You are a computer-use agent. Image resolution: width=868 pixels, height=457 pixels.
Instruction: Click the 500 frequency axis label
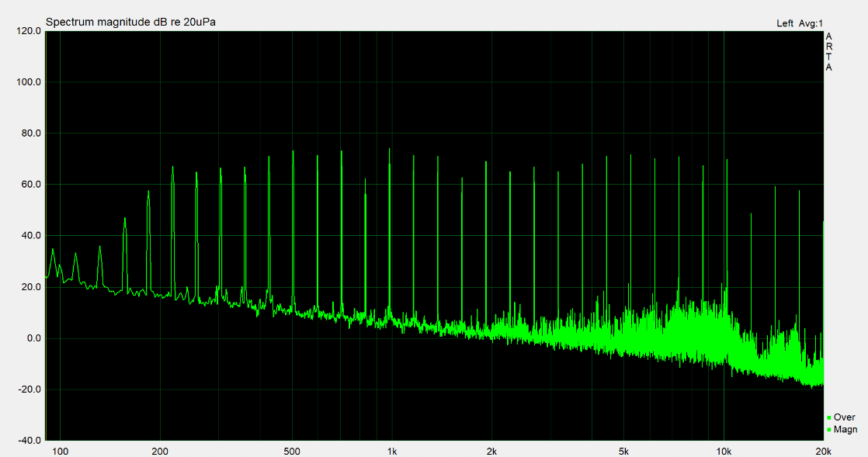[292, 452]
